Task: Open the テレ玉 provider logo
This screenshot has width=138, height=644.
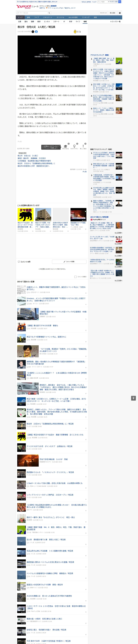Action: click(x=77, y=32)
